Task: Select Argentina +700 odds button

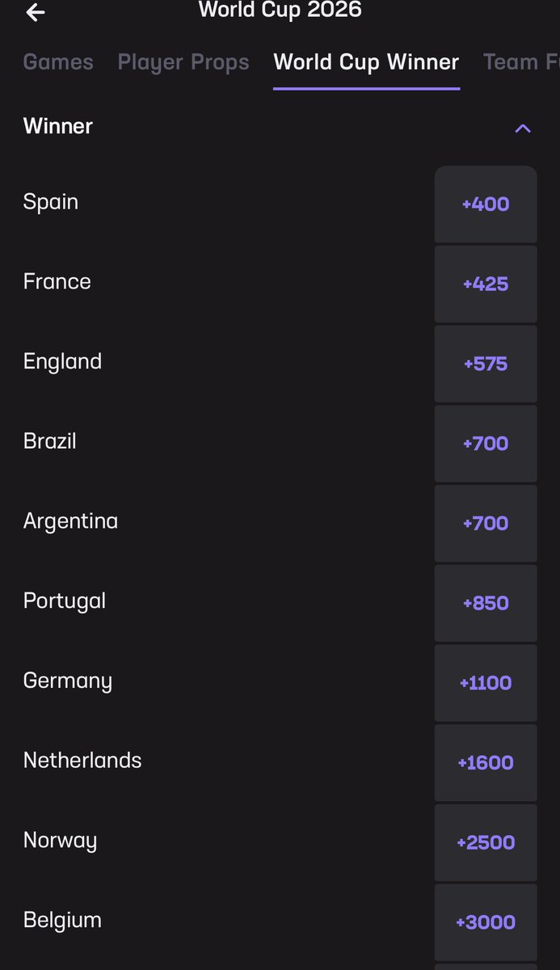Action: [486, 523]
